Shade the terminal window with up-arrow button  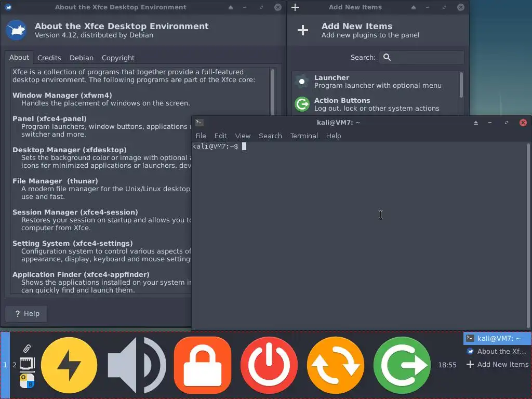pyautogui.click(x=476, y=123)
